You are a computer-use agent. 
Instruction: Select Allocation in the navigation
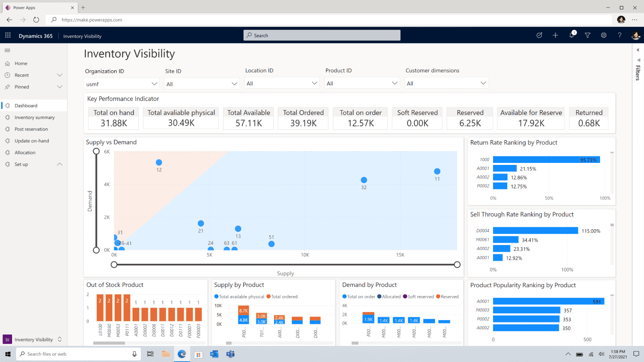[x=25, y=152]
